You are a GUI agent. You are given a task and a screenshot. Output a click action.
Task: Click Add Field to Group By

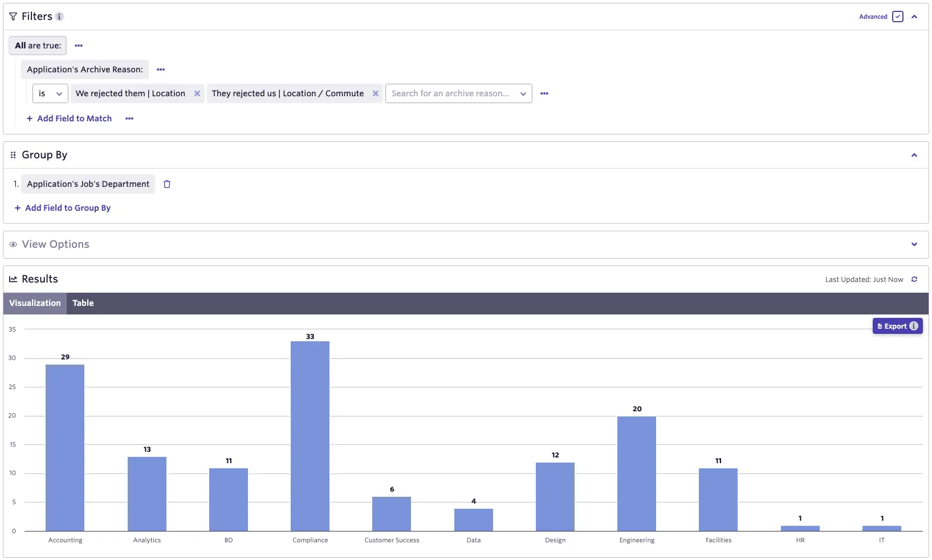coord(63,208)
